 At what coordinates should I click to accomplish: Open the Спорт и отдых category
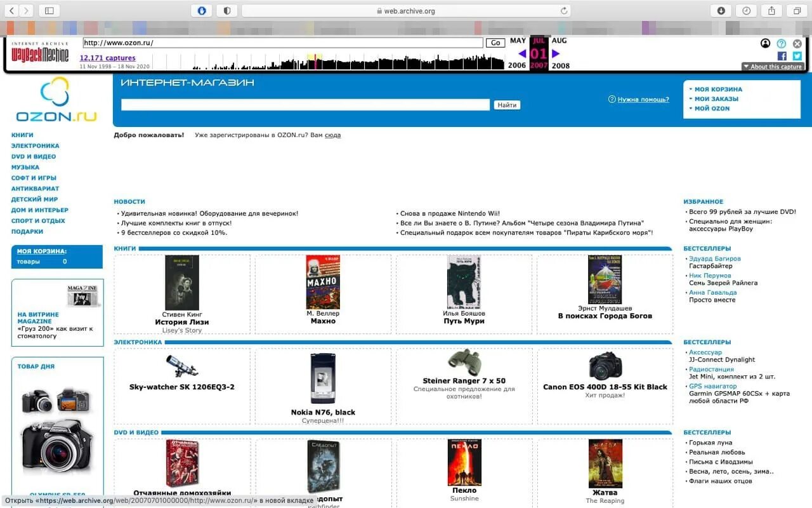coord(38,221)
